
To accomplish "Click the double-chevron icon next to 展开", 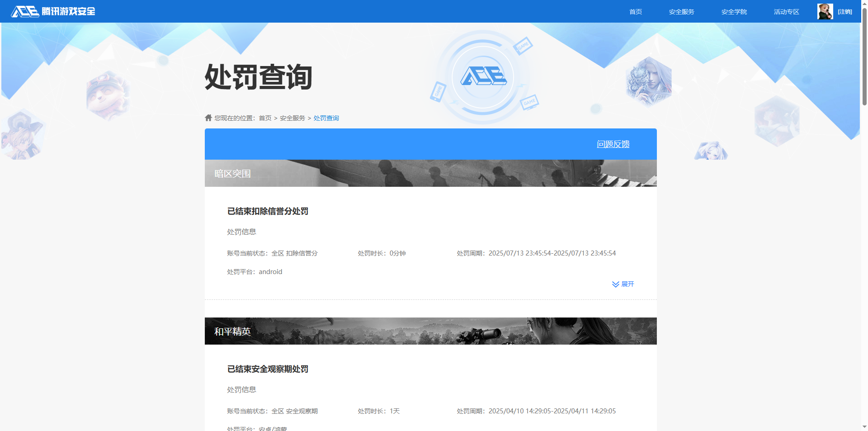I will [x=615, y=284].
